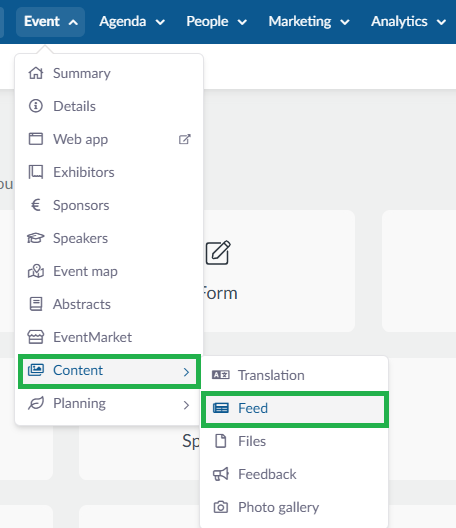Choose Files in Content submenu
This screenshot has width=456, height=528.
pyautogui.click(x=295, y=441)
